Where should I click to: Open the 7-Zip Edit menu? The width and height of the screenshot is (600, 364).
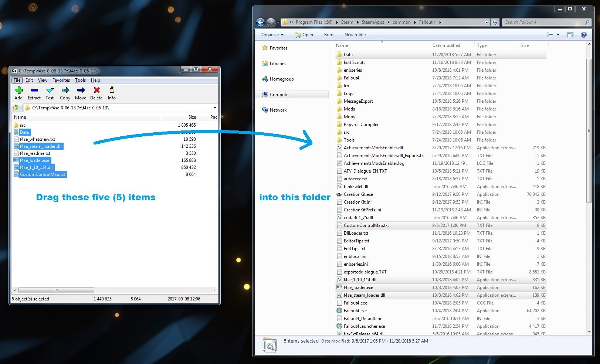click(x=29, y=80)
